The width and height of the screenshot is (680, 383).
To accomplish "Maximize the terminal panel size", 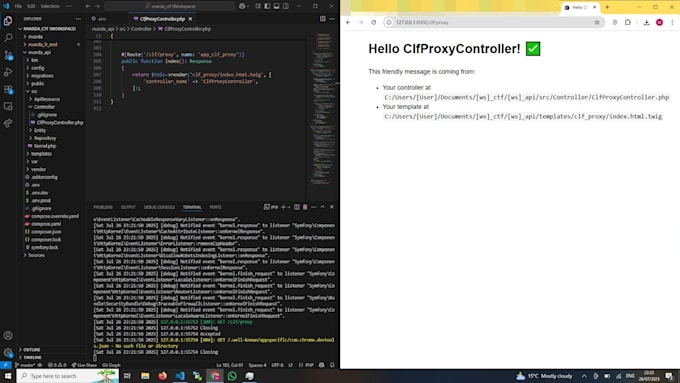I will coord(323,207).
